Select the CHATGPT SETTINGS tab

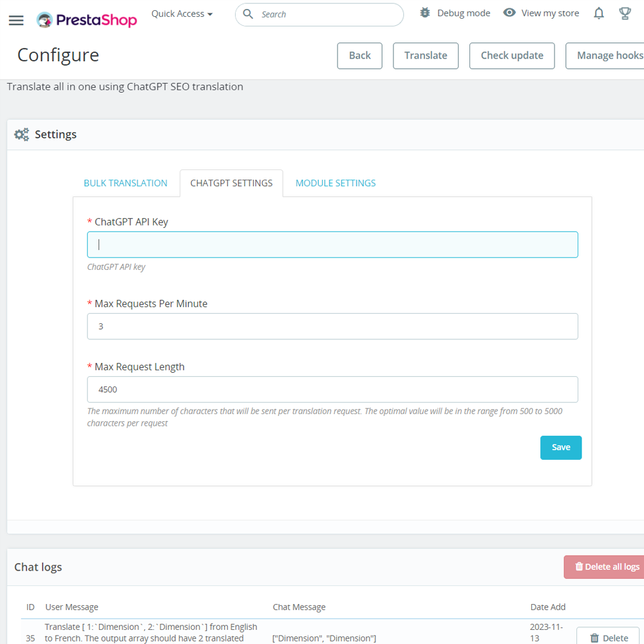[x=231, y=183]
